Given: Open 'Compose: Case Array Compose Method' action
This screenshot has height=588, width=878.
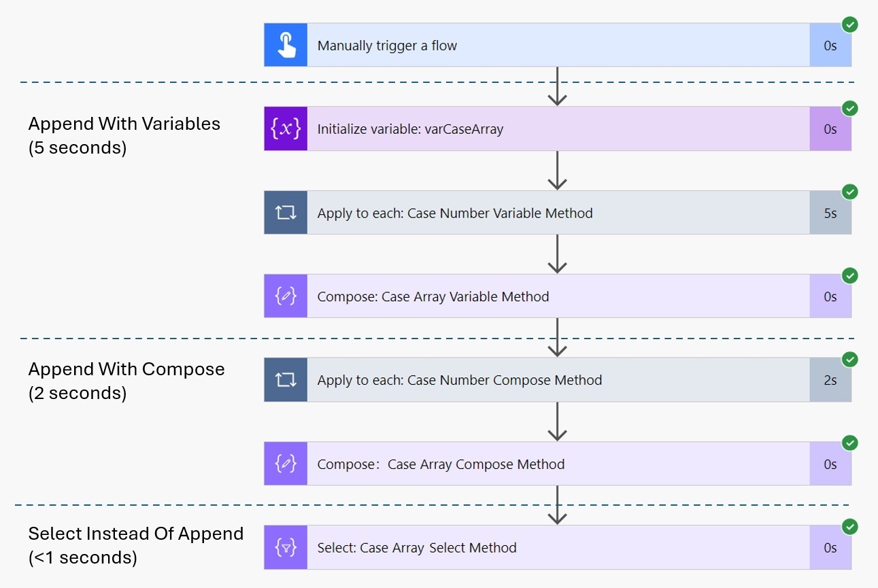Looking at the screenshot, I should [x=441, y=464].
